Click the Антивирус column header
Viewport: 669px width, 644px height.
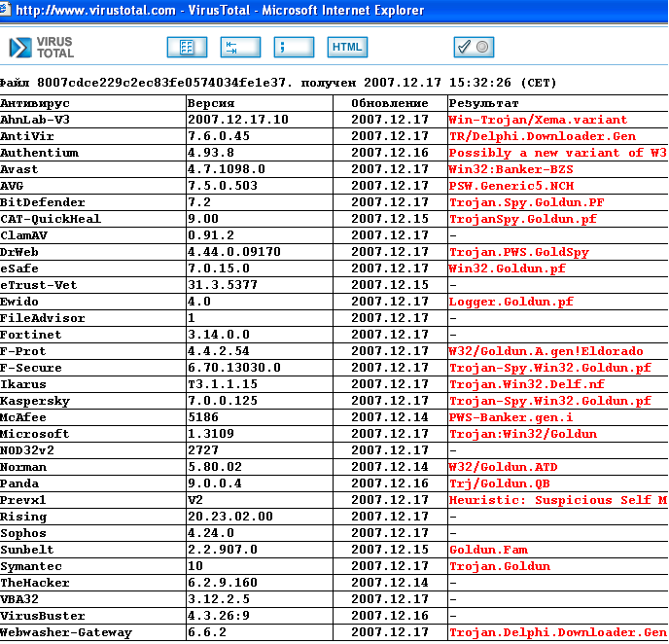[35, 103]
